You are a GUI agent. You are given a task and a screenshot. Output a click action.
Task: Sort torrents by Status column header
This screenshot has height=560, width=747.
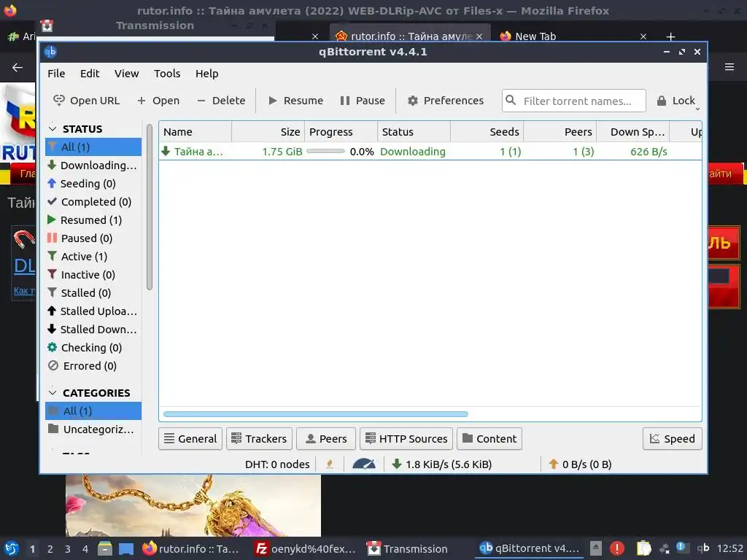point(414,132)
